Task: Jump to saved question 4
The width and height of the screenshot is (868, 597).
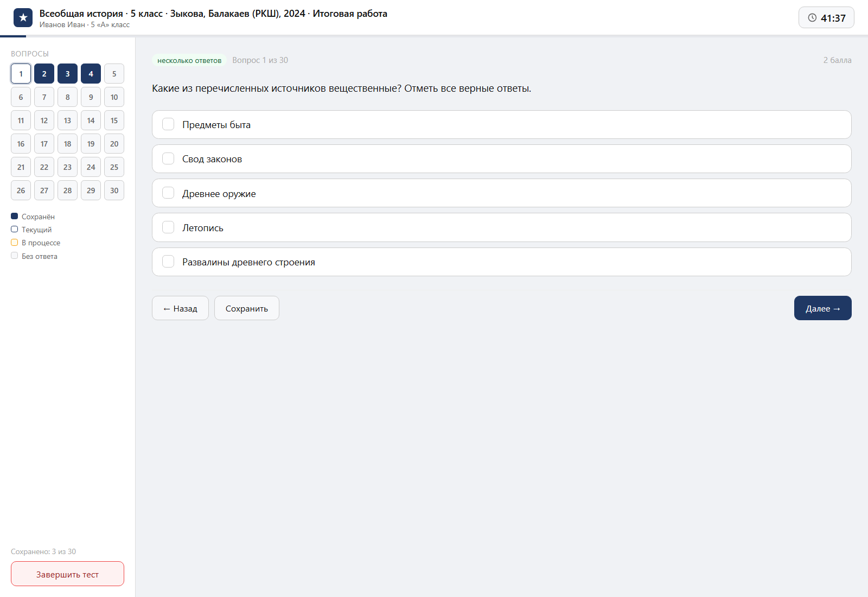Action: (91, 74)
